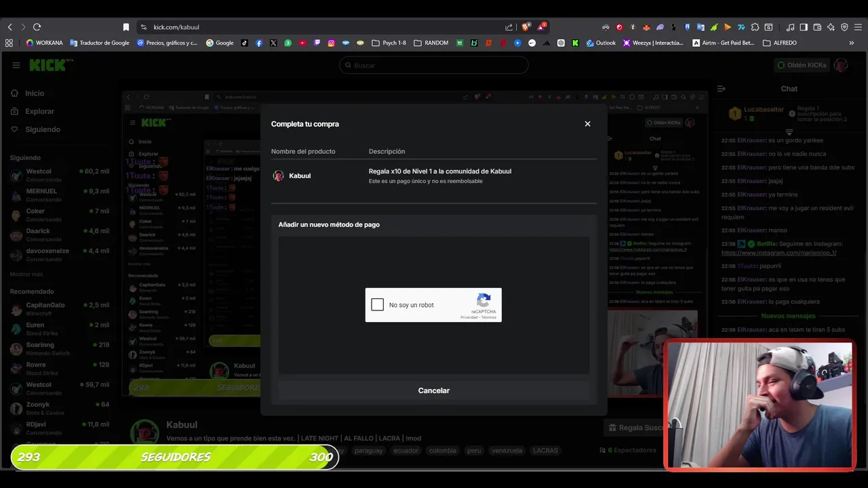Image resolution: width=868 pixels, height=488 pixels.
Task: Open the 'Psych 1-8' bookmarks folder
Action: [x=389, y=43]
